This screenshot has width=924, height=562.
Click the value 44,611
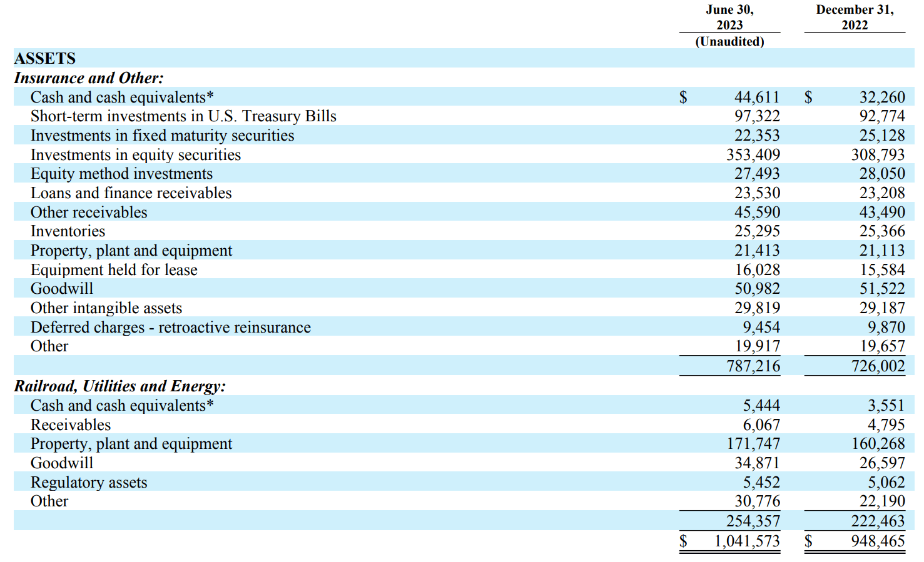click(x=757, y=98)
